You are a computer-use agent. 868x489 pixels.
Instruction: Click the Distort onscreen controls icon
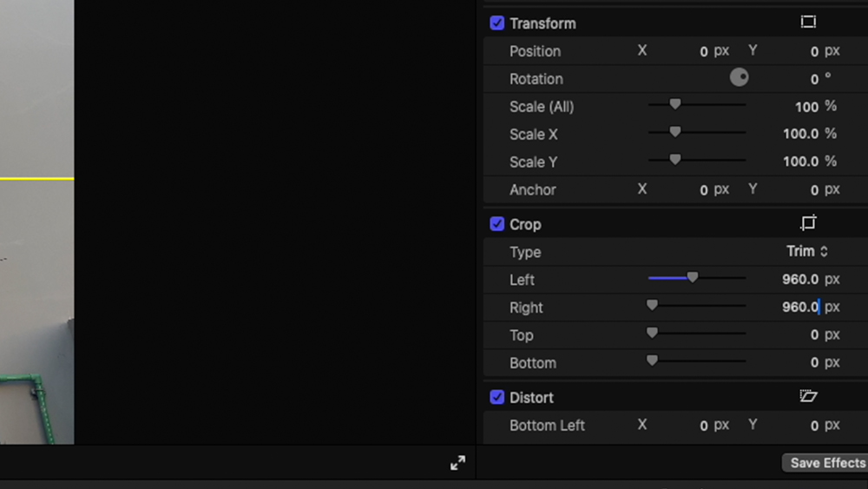coord(808,396)
